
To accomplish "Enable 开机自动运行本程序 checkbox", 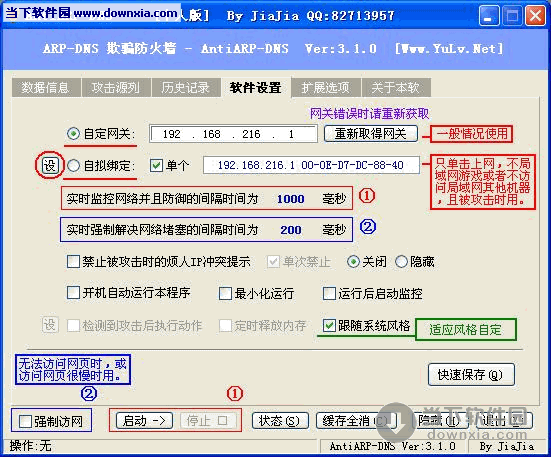I will 73,293.
